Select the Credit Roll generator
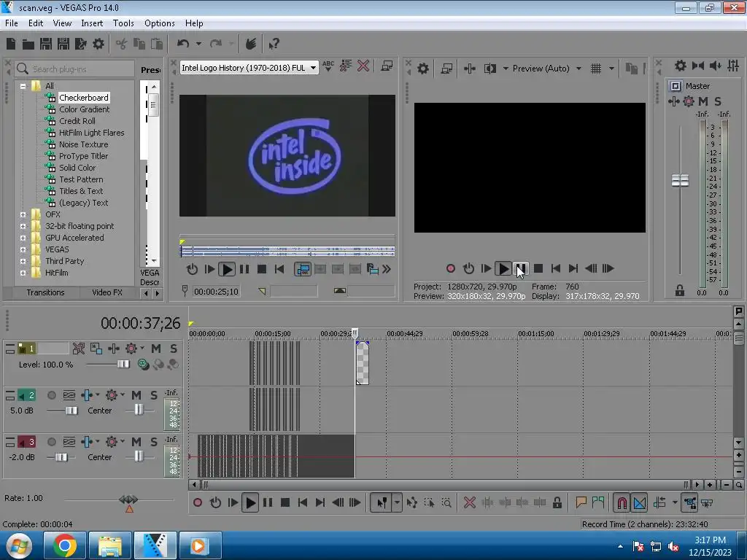Screen dimensions: 747x560 click(x=77, y=121)
